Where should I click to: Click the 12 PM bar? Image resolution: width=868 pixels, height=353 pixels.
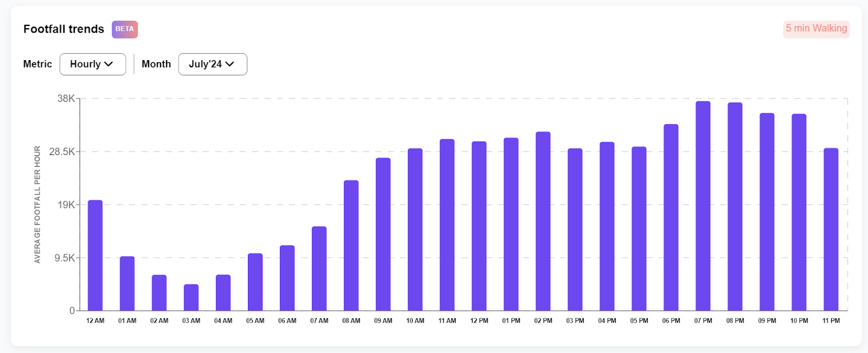(479, 226)
